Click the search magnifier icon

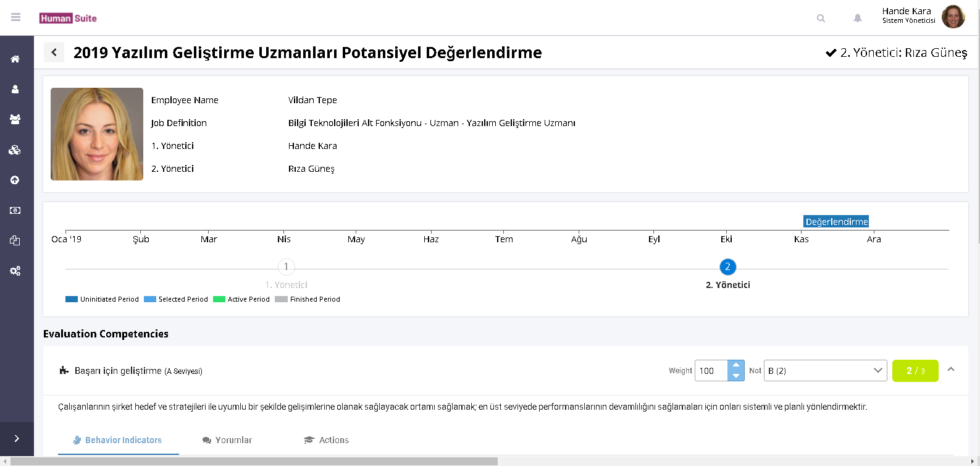tap(821, 18)
